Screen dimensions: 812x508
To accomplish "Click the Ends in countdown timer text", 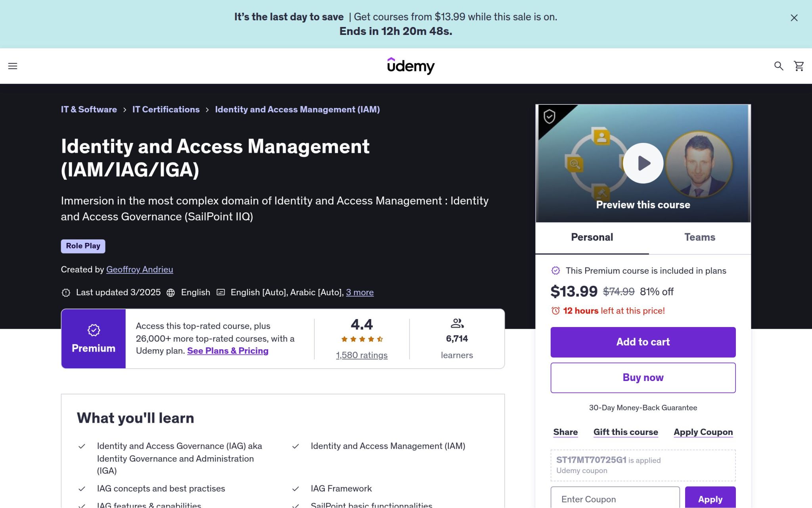I will coord(396,31).
